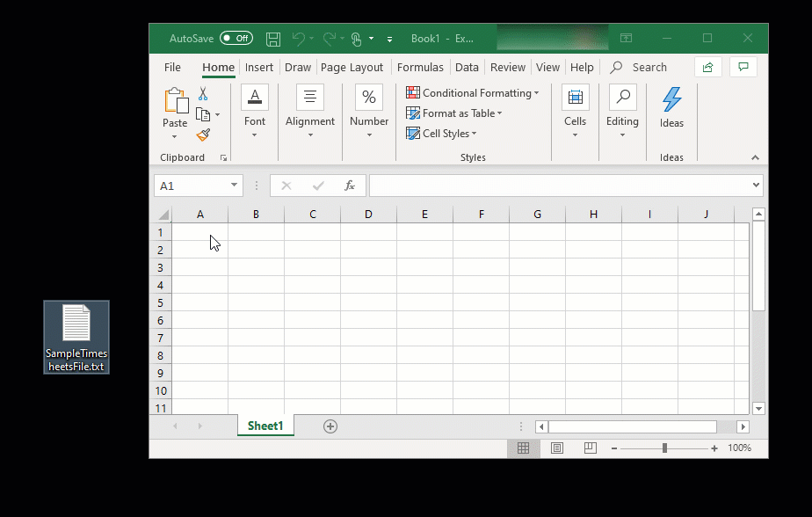Click the Copy icon
This screenshot has width=812, height=517.
click(203, 114)
